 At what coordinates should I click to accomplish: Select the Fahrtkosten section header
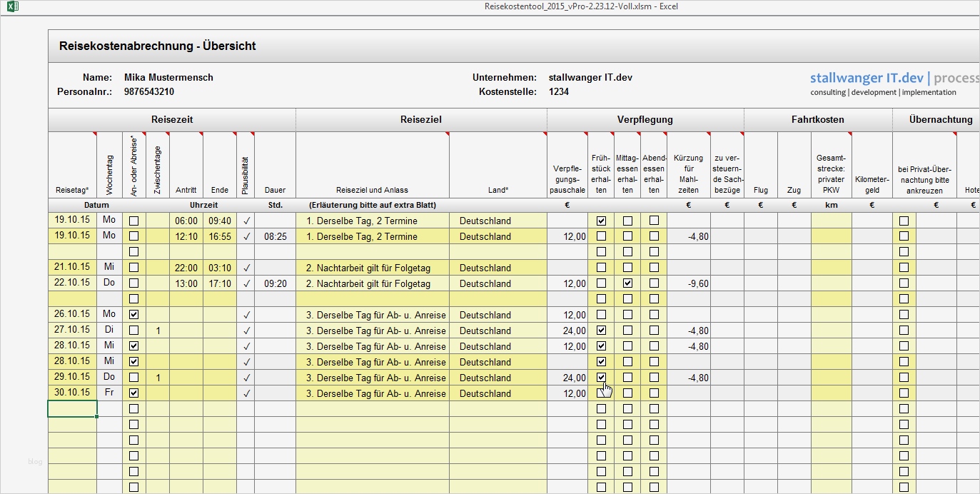[x=818, y=119]
